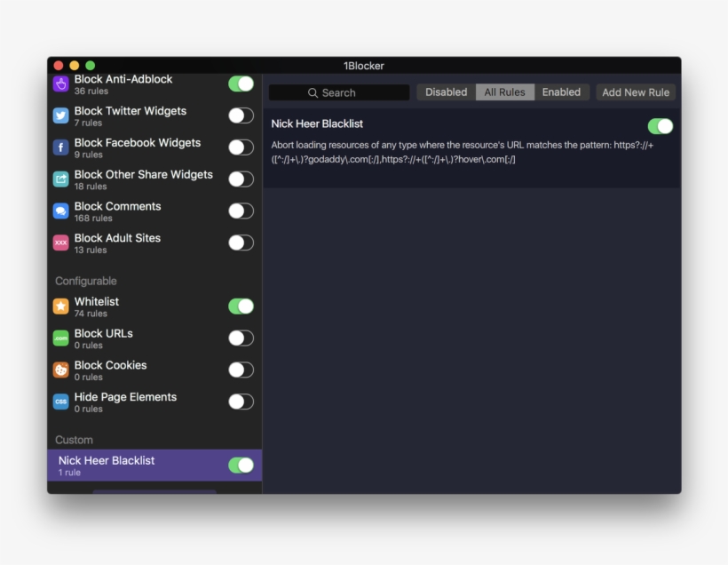Click the 168 rules count text
Screen dimensions: 728x565
[x=93, y=218]
